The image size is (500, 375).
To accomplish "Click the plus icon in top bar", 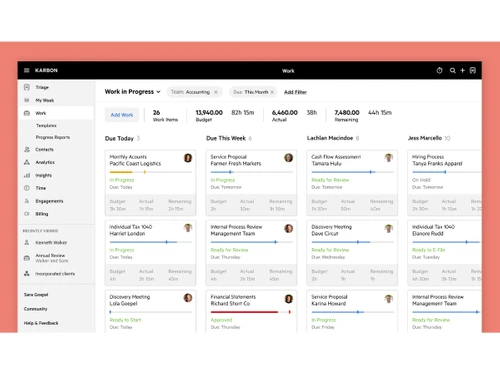I will pyautogui.click(x=462, y=70).
